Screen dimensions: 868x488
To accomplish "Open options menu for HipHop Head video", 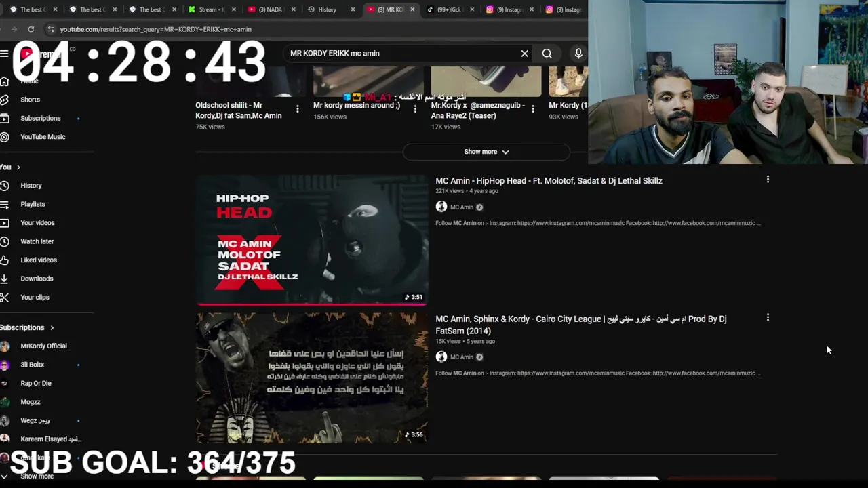I will coord(768,180).
